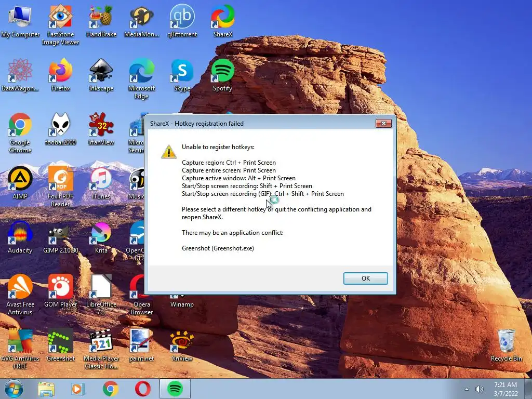Viewport: 532px width, 399px height.
Task: Select the Media Player Classic icon
Action: point(101,350)
